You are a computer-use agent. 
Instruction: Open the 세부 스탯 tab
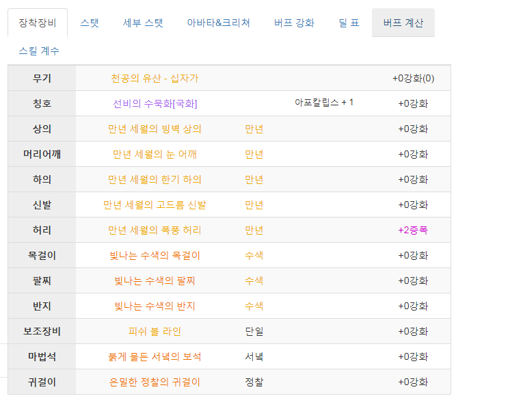point(143,23)
